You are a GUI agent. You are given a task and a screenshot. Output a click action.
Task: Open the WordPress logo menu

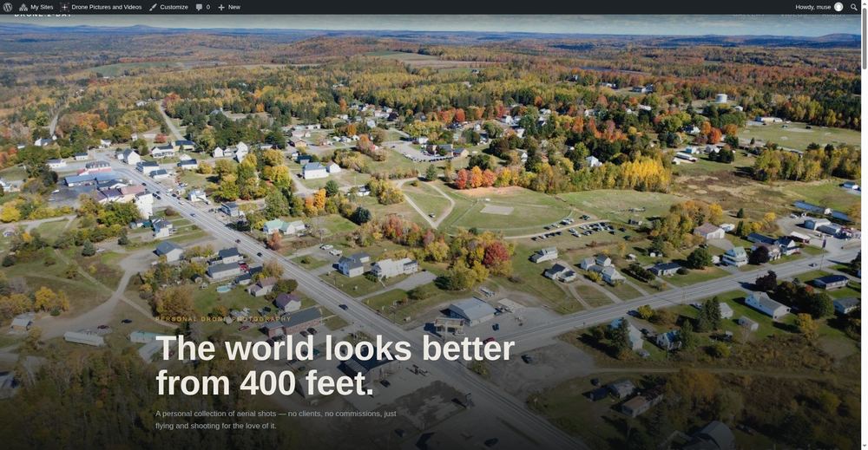coord(8,7)
